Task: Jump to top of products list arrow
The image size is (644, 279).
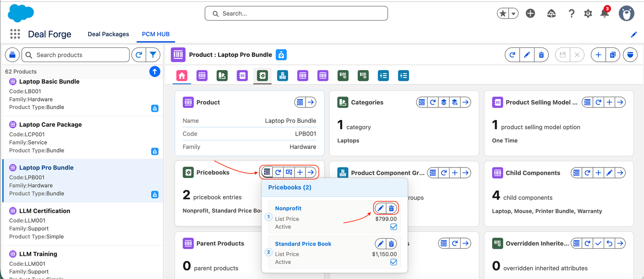Action: 155,71
